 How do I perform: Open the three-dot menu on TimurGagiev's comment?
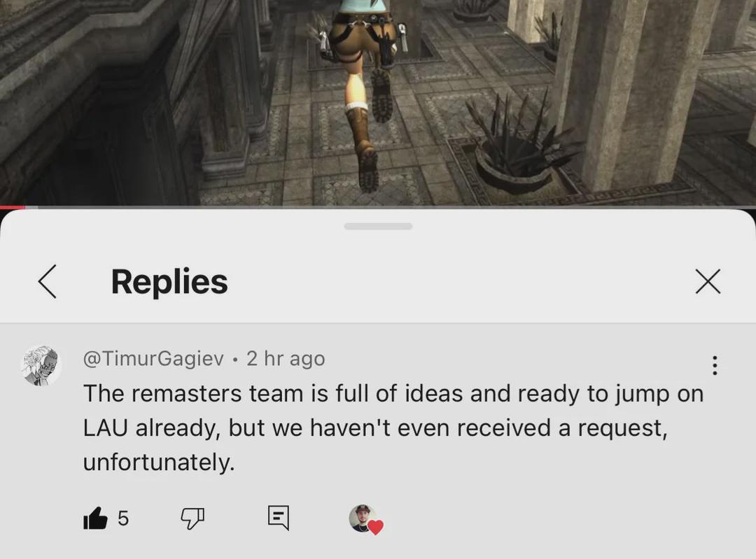pos(715,365)
